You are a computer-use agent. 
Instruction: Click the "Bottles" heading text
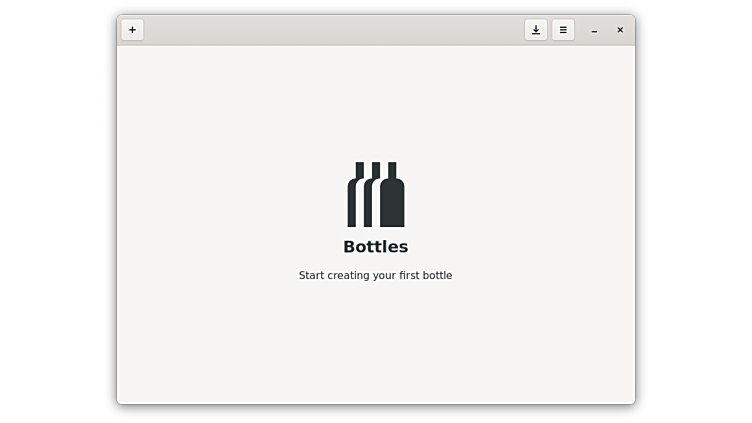point(376,247)
